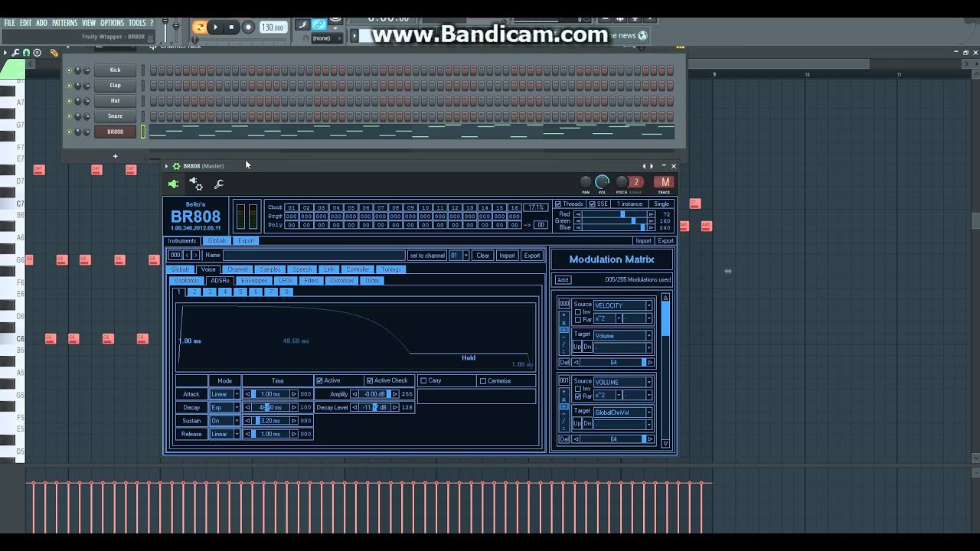The height and width of the screenshot is (551, 980).
Task: Switch to the LFOs tab
Action: (286, 281)
